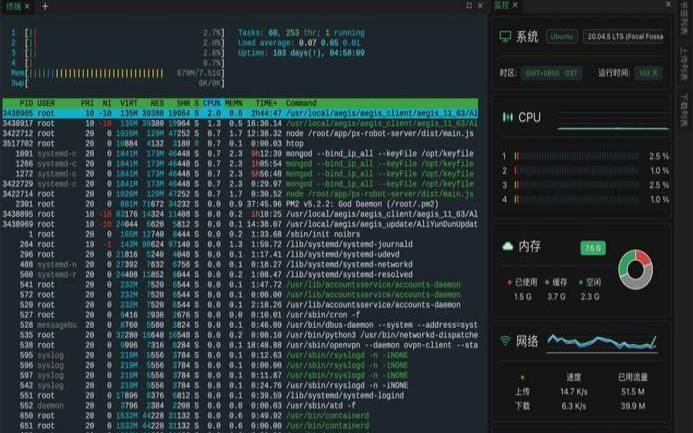This screenshot has height=433, width=693.
Task: Sort htop by USER column header
Action: pyautogui.click(x=46, y=103)
